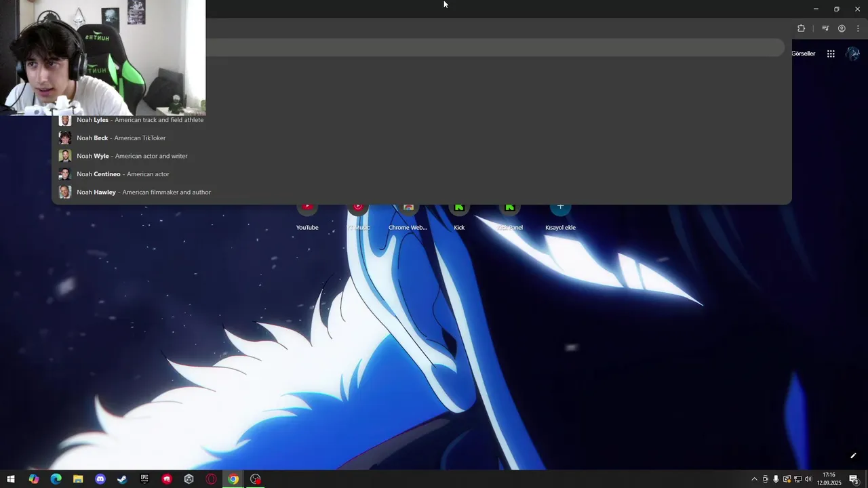Open Steam from the taskbar
The width and height of the screenshot is (868, 488).
tap(122, 479)
